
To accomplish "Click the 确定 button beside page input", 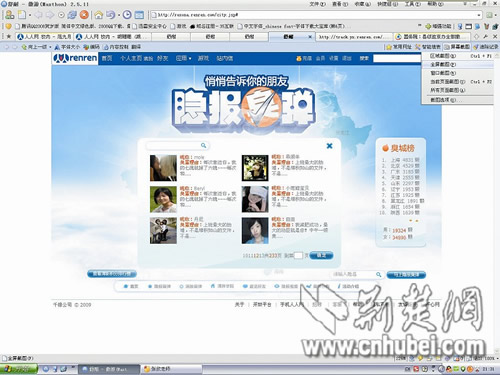I will pyautogui.click(x=321, y=255).
